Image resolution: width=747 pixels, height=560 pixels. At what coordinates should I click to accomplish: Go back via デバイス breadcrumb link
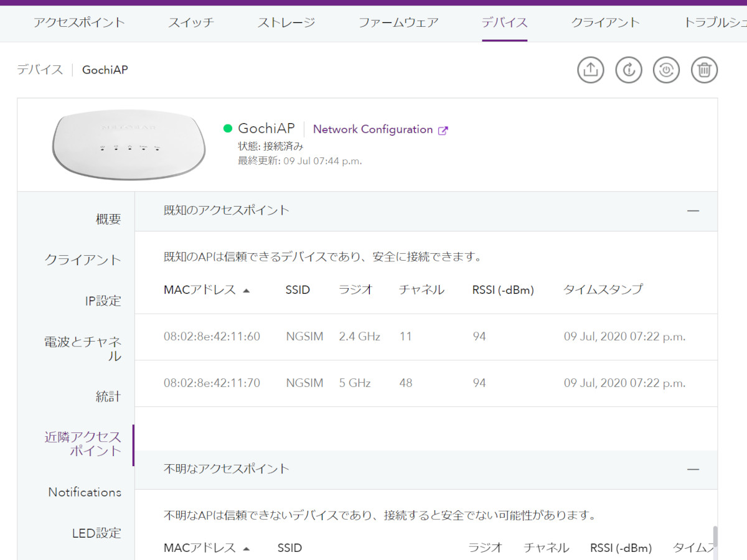click(40, 70)
